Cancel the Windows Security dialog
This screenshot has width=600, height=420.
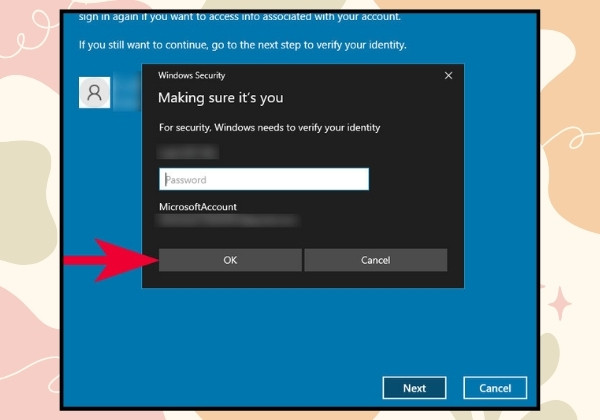click(375, 260)
